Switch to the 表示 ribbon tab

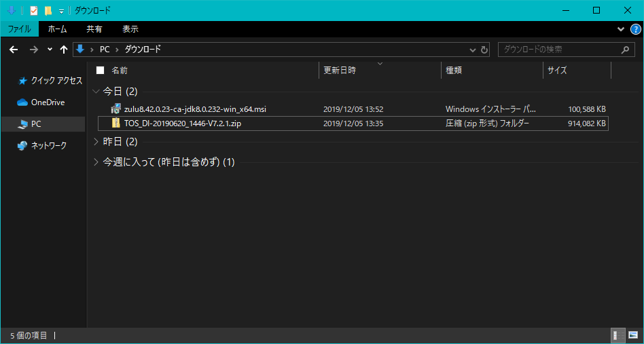tap(130, 29)
